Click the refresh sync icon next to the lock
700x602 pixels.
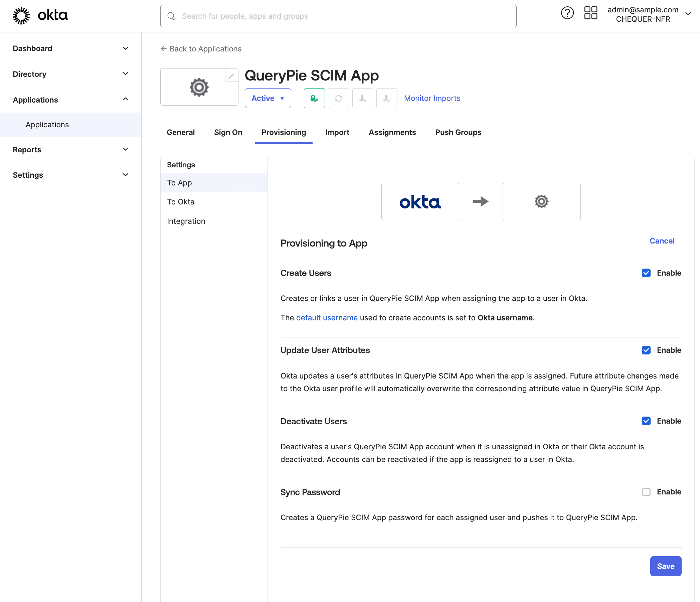pyautogui.click(x=338, y=98)
